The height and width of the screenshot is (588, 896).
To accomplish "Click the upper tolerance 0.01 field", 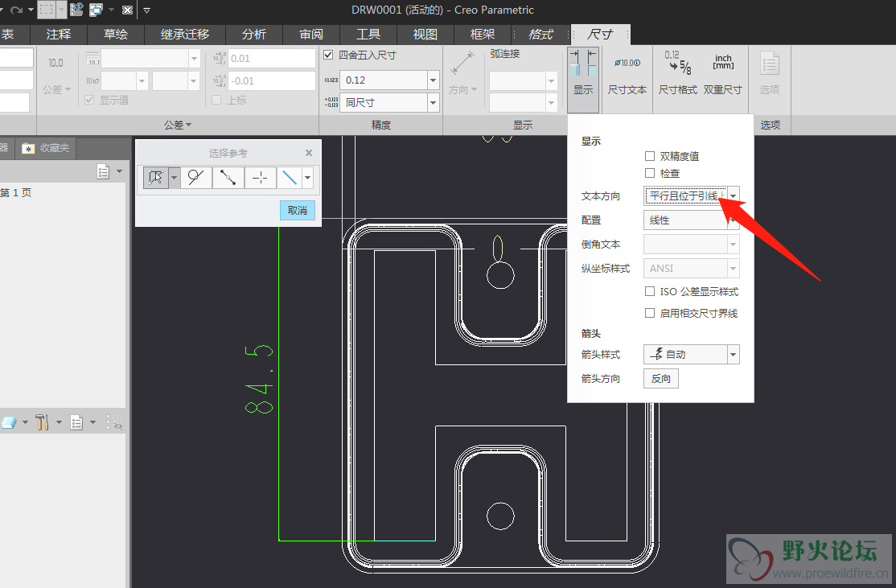I will click(x=272, y=58).
